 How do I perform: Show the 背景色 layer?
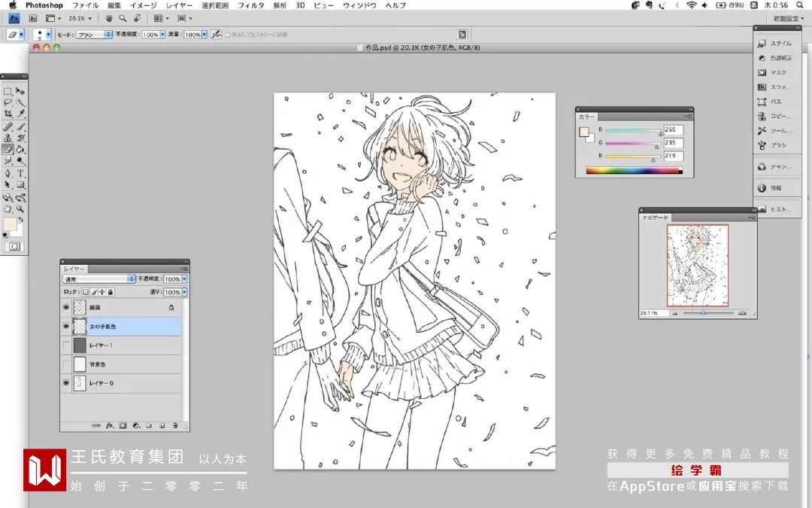[x=65, y=364]
